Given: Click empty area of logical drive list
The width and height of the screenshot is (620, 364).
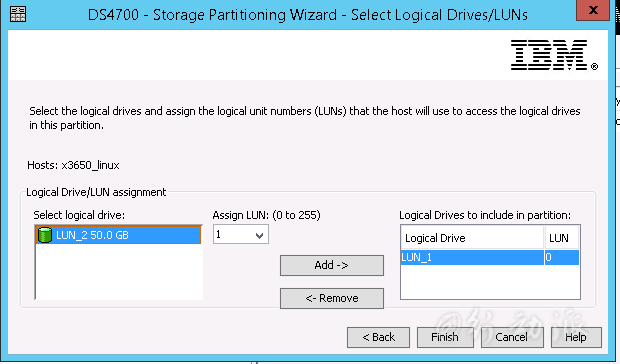Looking at the screenshot, I should (x=118, y=272).
